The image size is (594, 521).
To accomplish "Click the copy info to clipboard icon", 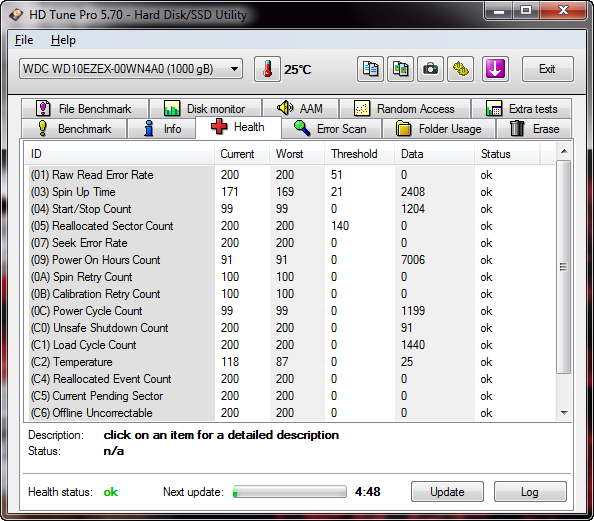I will coord(370,69).
